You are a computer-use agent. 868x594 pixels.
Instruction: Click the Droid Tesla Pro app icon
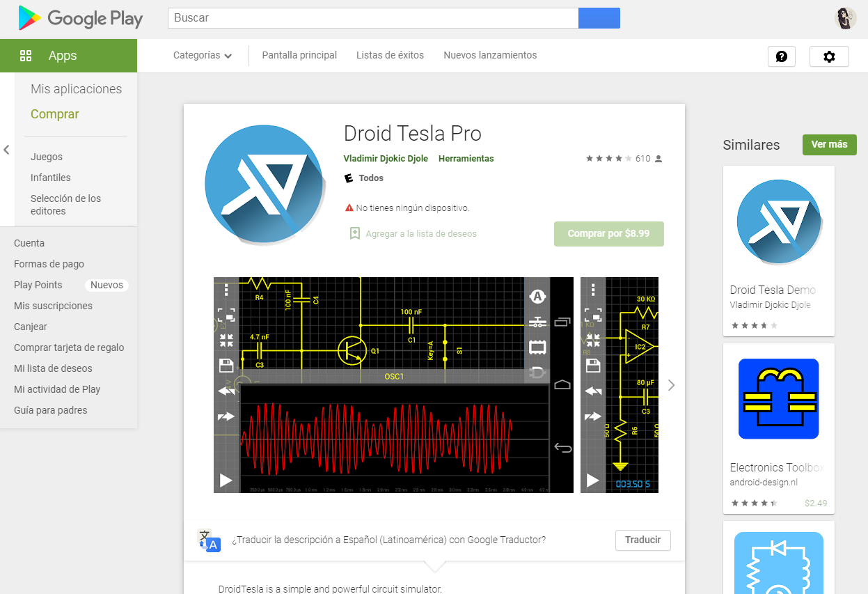(265, 184)
